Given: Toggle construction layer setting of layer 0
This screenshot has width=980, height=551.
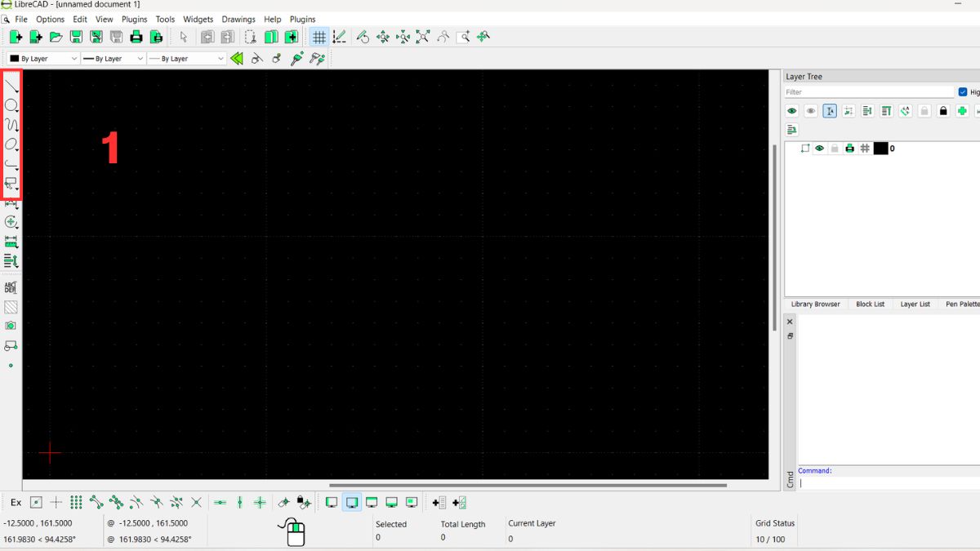Looking at the screenshot, I should (865, 149).
